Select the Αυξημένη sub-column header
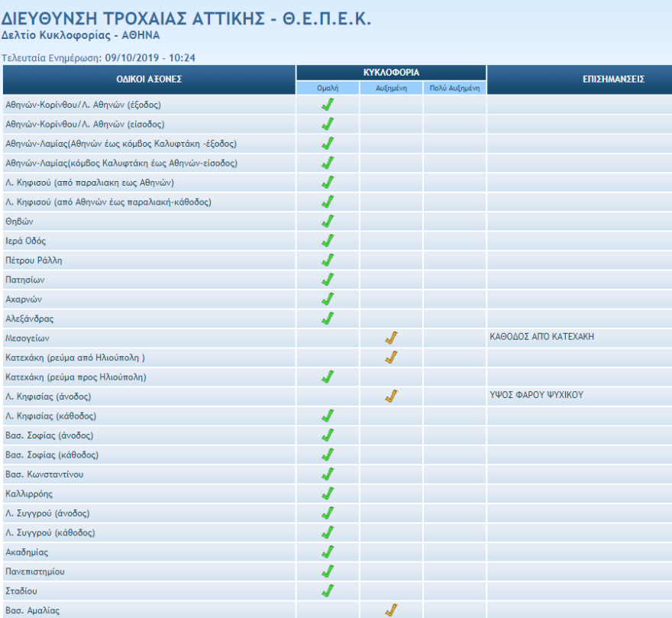The image size is (672, 618). (x=391, y=88)
